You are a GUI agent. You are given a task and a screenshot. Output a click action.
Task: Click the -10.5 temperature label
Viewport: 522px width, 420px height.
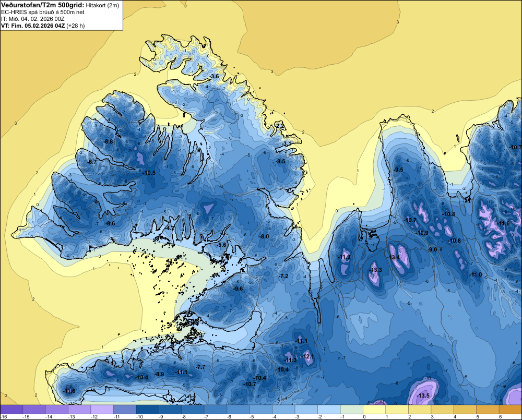click(x=149, y=173)
